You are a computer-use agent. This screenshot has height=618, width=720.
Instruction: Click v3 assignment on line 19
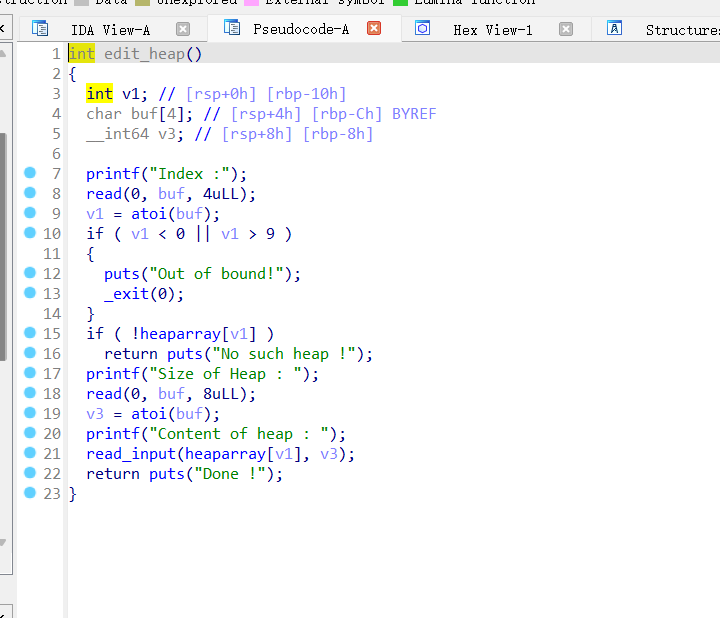point(95,414)
